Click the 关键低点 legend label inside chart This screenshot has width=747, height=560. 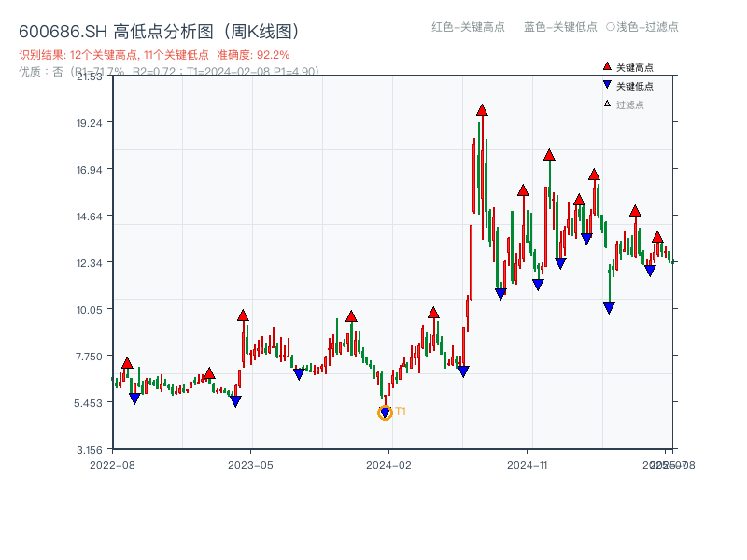(635, 86)
